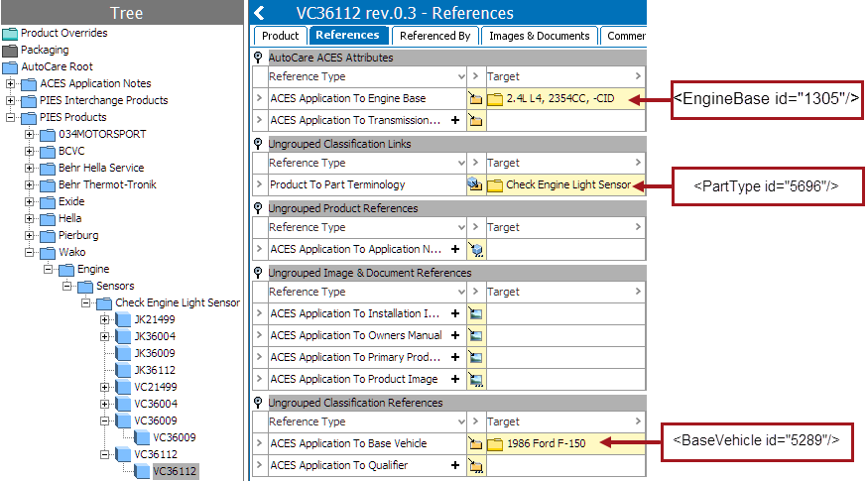Click the product icon in the Application N... row

[x=476, y=250]
